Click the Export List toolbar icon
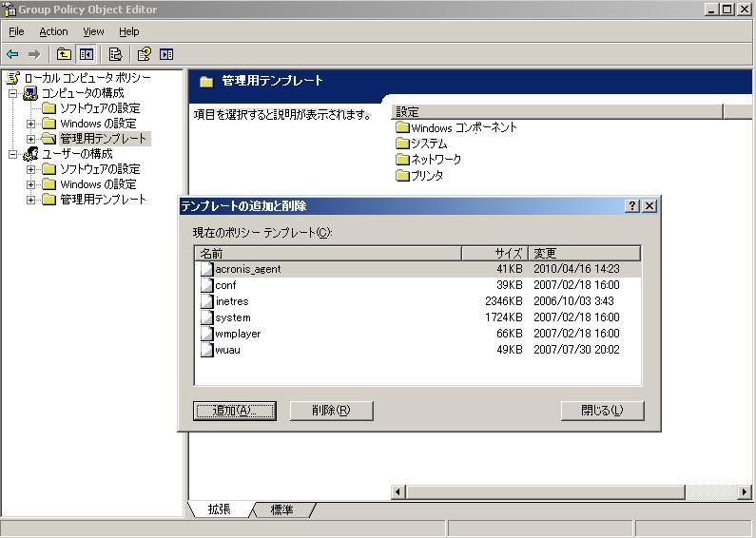 tap(115, 54)
